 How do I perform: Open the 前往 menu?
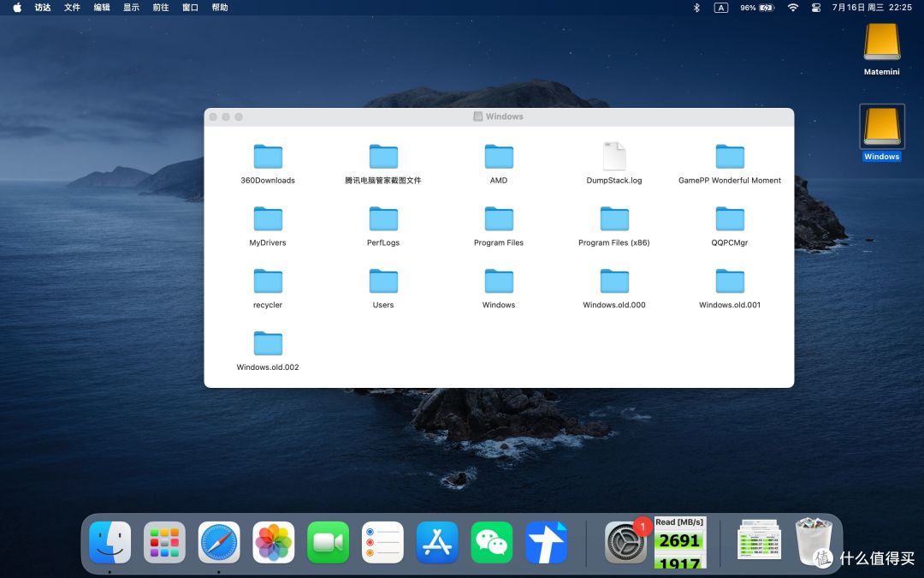[x=160, y=8]
